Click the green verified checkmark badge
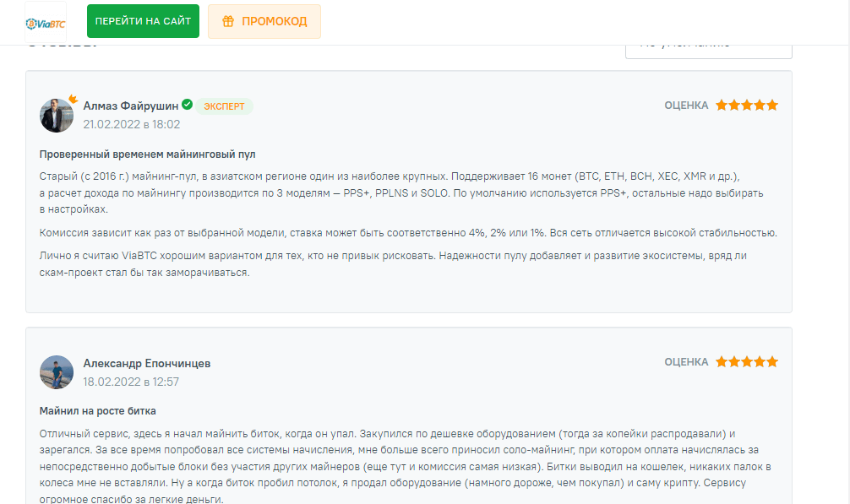Viewport: 850px width, 504px height. [x=187, y=106]
